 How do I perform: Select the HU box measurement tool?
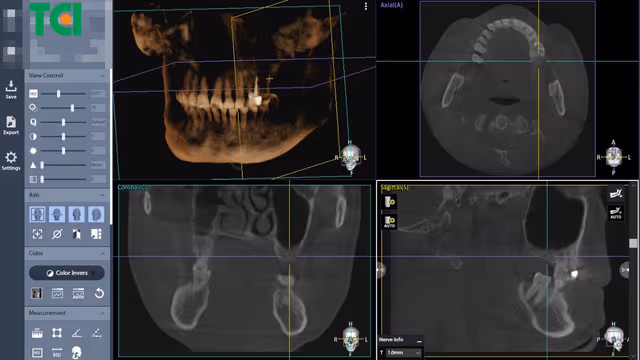[x=37, y=352]
